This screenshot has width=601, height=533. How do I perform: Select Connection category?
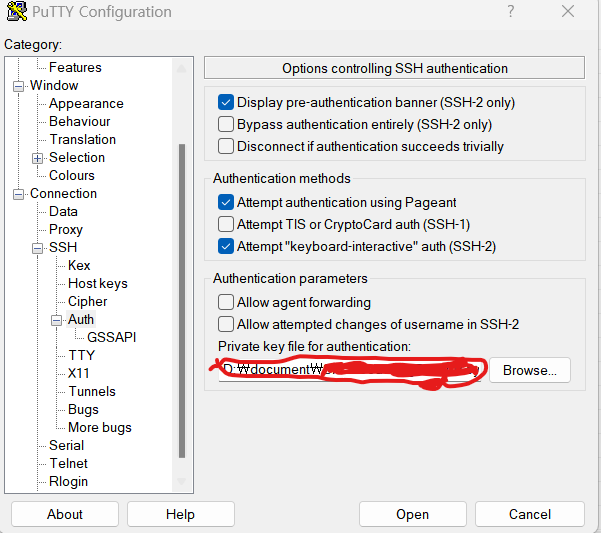pos(63,194)
